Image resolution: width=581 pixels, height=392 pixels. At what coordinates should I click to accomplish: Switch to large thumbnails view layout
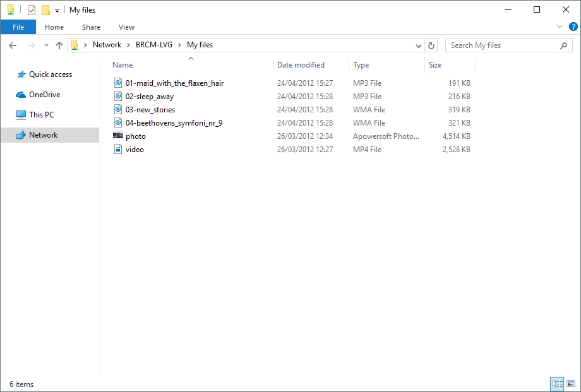click(x=571, y=384)
